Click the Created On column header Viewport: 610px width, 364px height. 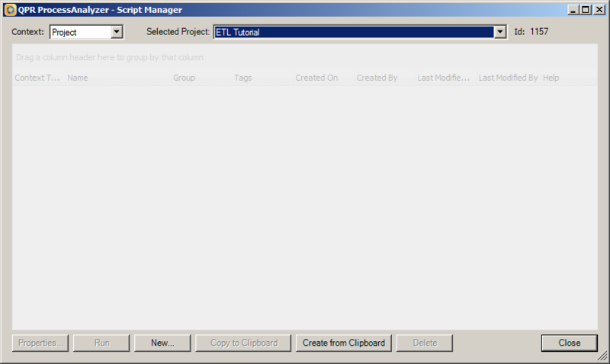coord(323,78)
